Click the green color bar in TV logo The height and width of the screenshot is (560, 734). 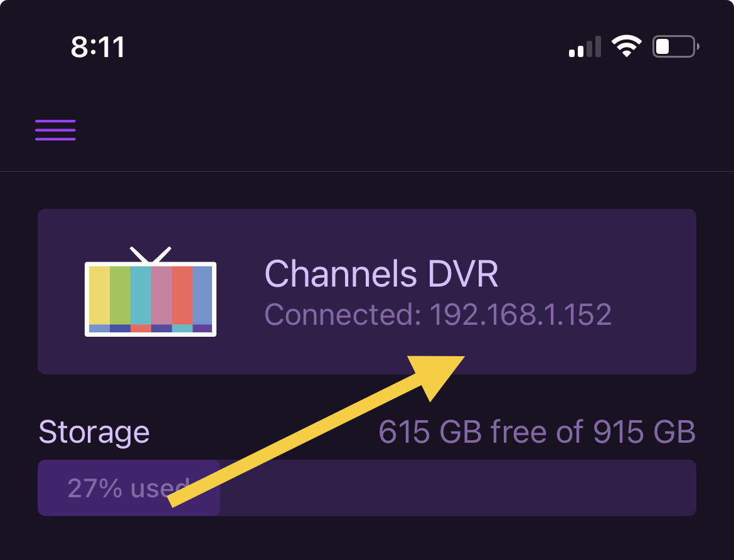[120, 295]
